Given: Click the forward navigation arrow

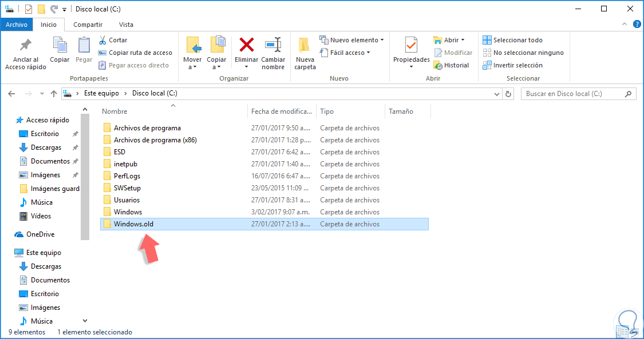Looking at the screenshot, I should click(x=29, y=93).
